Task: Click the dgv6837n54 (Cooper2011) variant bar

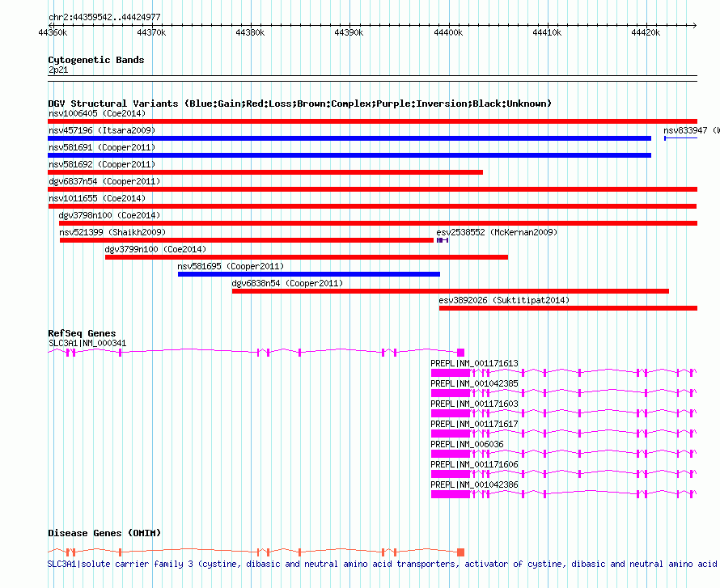Action: point(372,189)
